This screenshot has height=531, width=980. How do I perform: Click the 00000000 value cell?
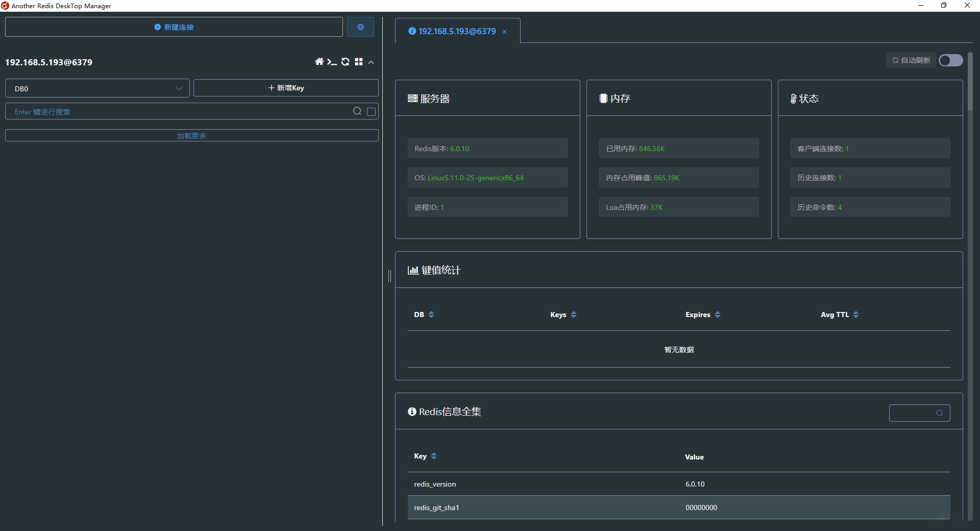pos(701,508)
